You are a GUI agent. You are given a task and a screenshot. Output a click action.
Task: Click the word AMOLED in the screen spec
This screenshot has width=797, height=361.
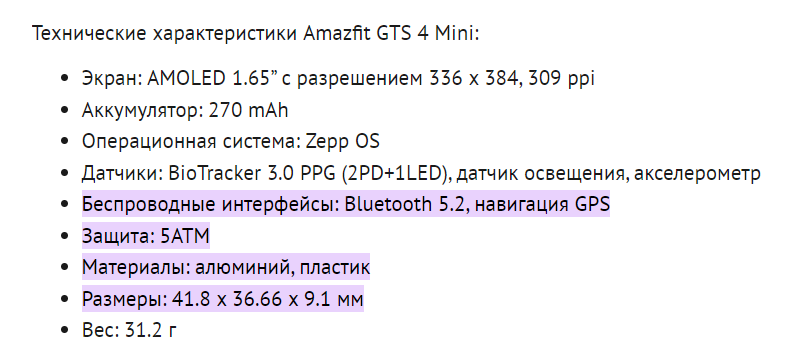click(x=187, y=78)
